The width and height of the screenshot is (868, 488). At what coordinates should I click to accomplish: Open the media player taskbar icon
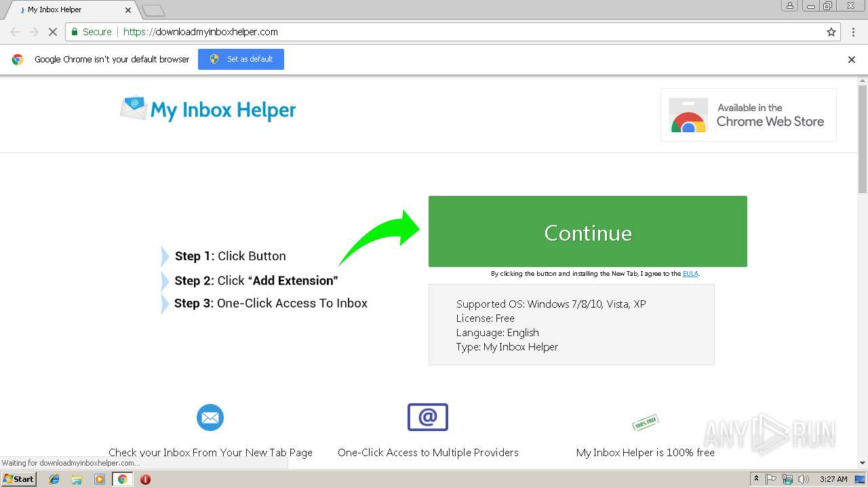(100, 479)
